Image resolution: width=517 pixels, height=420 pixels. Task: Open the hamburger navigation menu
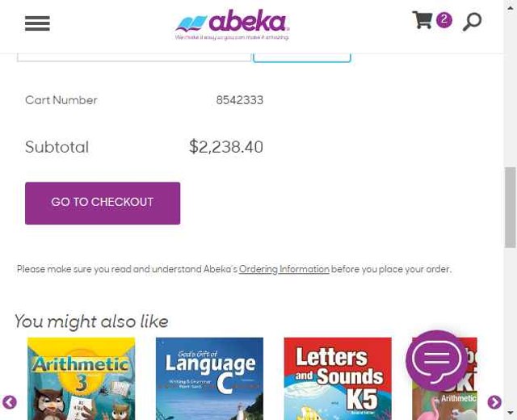(37, 23)
